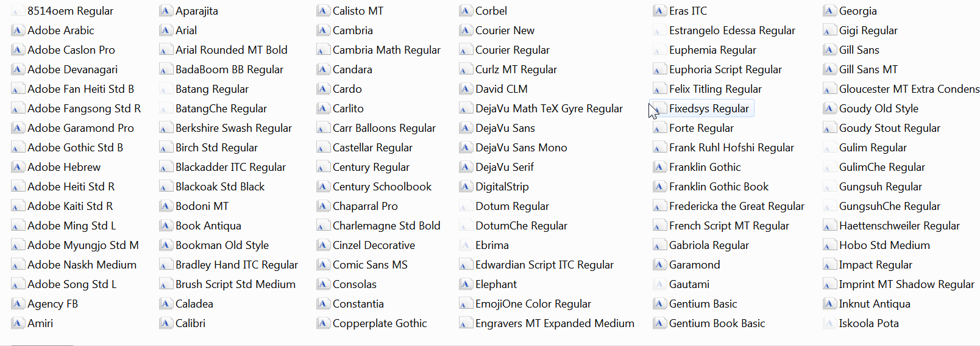Viewport: 980px width, 346px height.
Task: Click the Comic Sans MS font icon
Action: [x=323, y=265]
